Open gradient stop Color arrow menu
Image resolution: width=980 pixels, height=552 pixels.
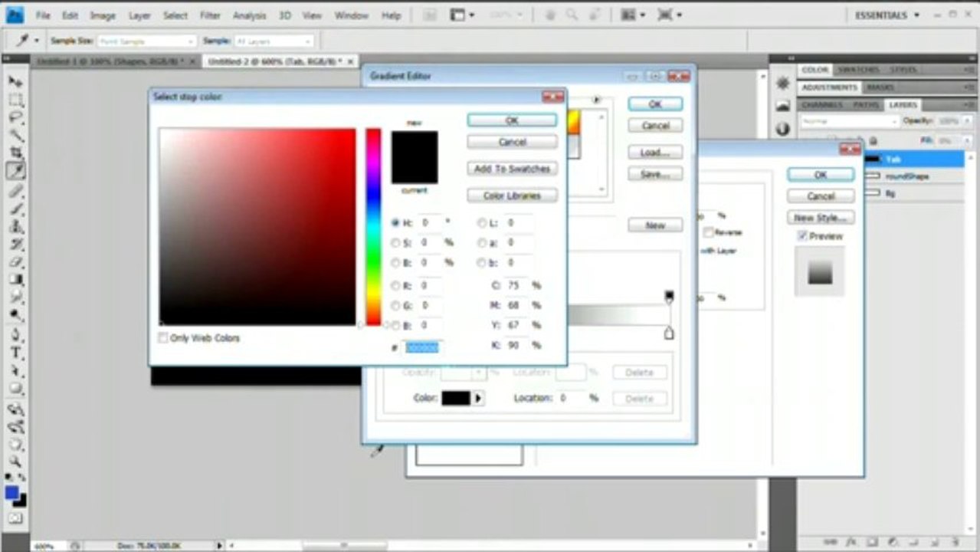point(479,399)
